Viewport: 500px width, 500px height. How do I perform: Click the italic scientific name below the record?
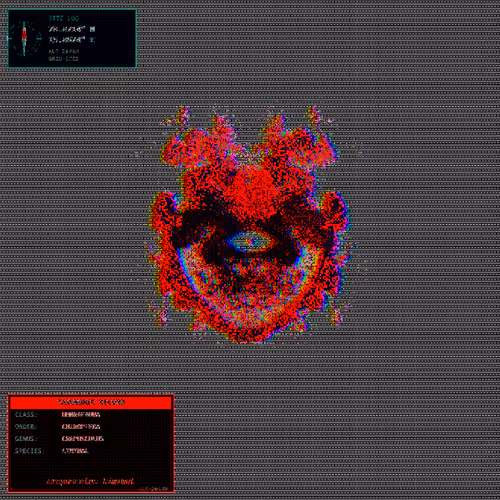click(90, 481)
